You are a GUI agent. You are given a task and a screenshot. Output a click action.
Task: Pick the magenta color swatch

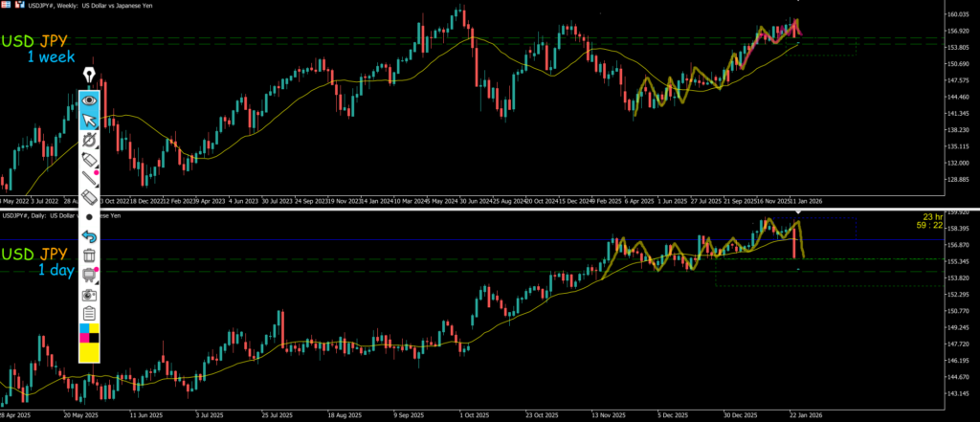click(x=84, y=337)
